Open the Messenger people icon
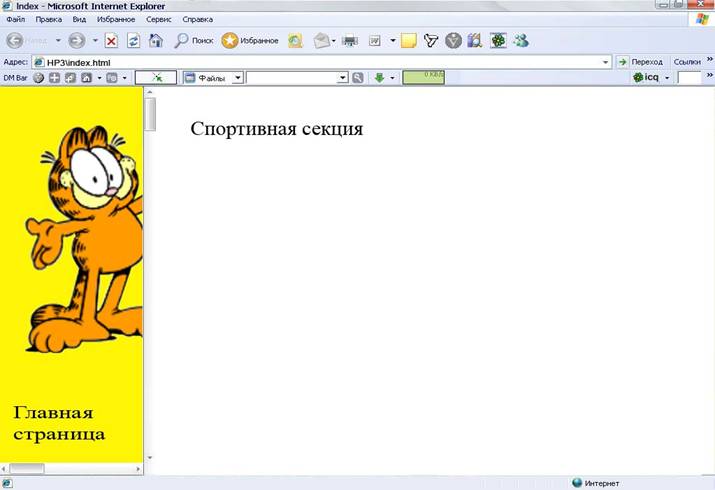This screenshot has height=490, width=715. (x=521, y=41)
